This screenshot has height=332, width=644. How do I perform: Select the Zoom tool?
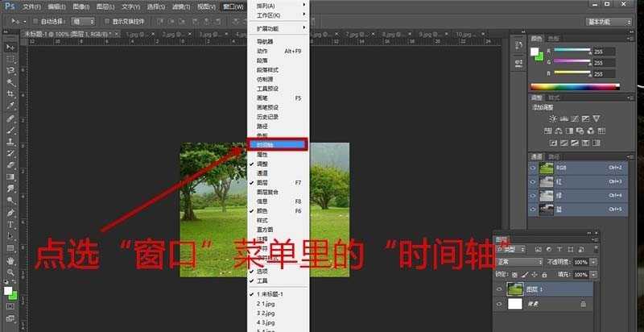tap(10, 272)
